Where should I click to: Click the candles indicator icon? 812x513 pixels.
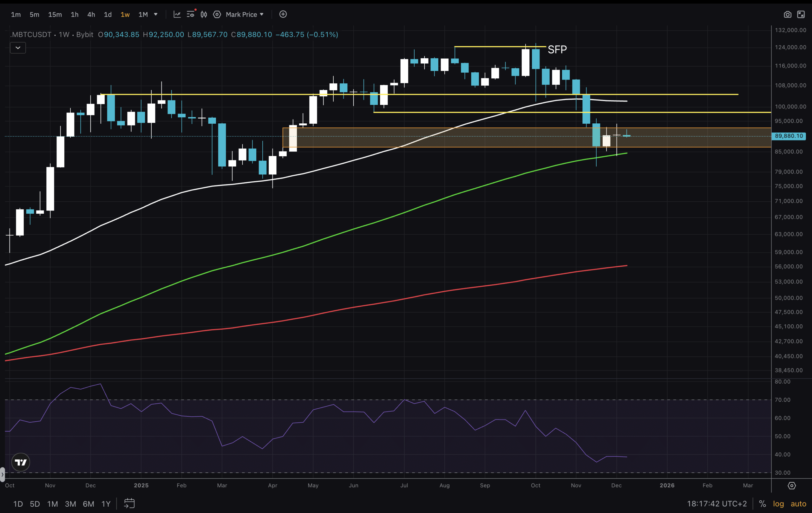coord(203,14)
